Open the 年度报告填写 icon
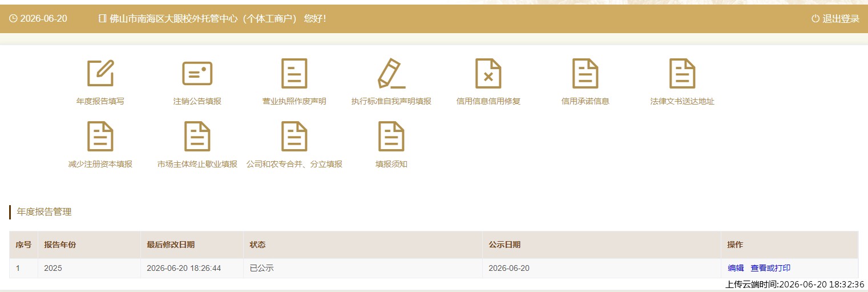The height and width of the screenshot is (292, 868). pos(100,73)
